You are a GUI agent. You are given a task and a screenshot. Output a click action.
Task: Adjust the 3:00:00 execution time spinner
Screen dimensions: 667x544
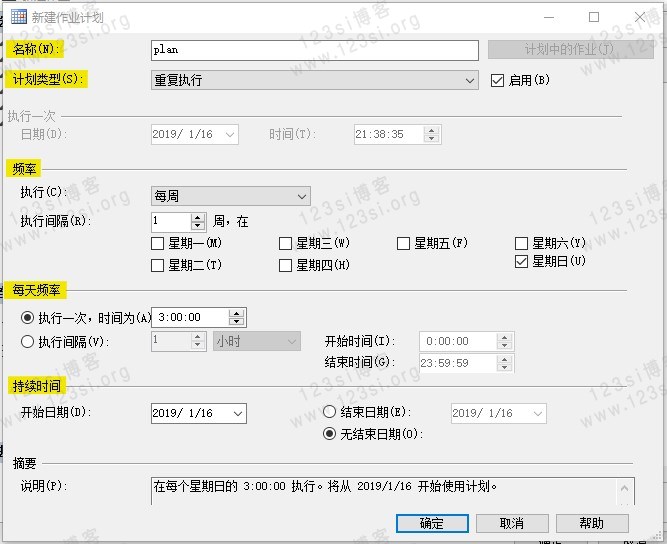tap(237, 317)
